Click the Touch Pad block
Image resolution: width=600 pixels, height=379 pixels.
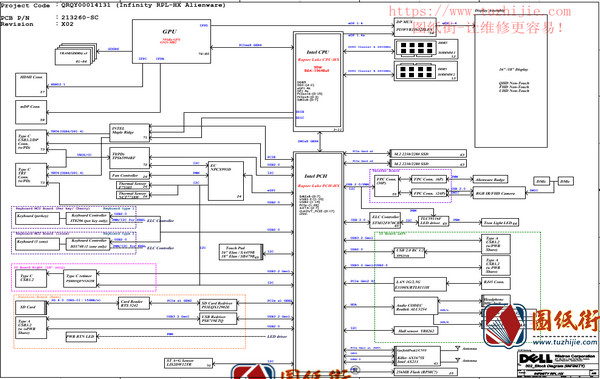click(241, 252)
